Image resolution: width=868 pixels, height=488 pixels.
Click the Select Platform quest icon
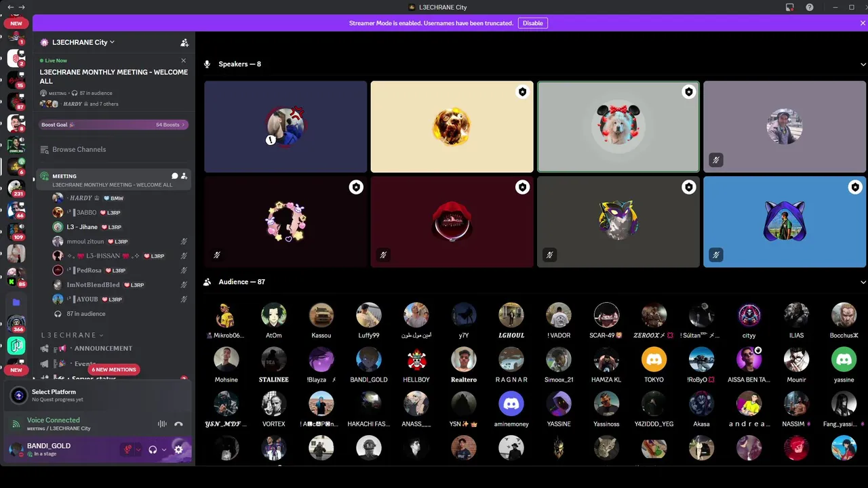(19, 395)
